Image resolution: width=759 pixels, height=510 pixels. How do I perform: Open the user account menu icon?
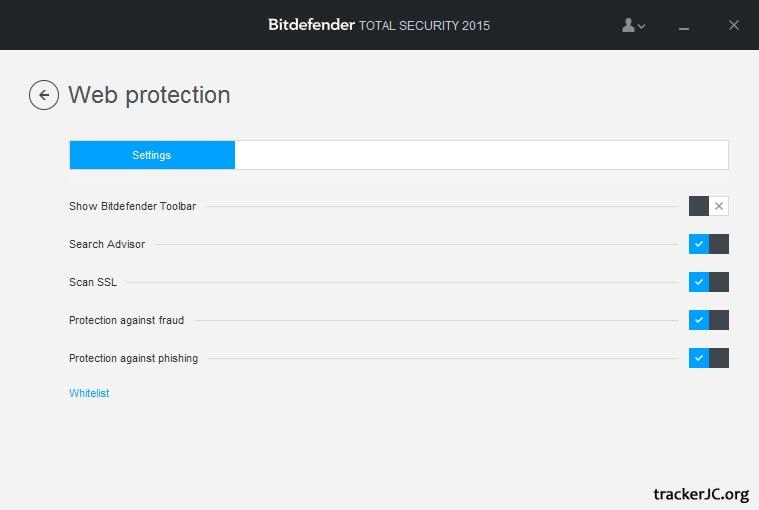pyautogui.click(x=630, y=25)
